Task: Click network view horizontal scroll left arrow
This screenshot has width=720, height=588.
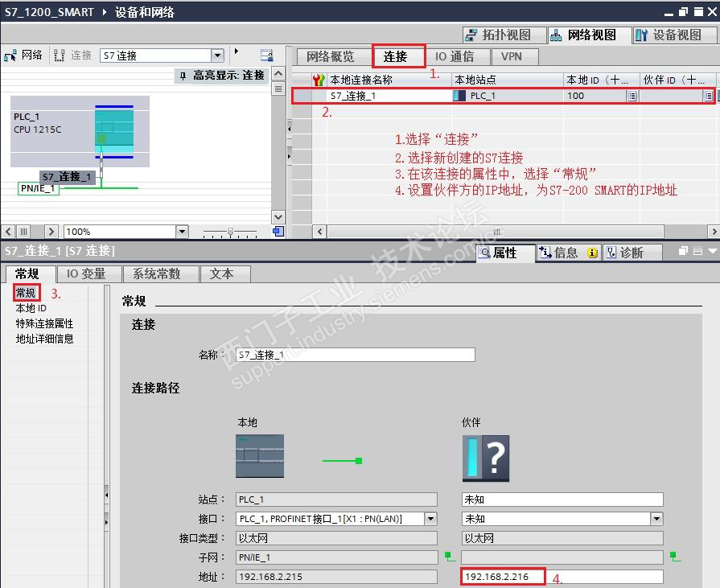Action: click(9, 232)
